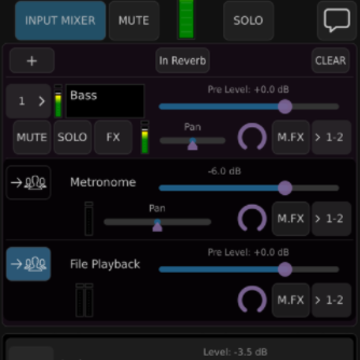This screenshot has height=360, width=360.
Task: Mute the Bass channel
Action: [32, 137]
